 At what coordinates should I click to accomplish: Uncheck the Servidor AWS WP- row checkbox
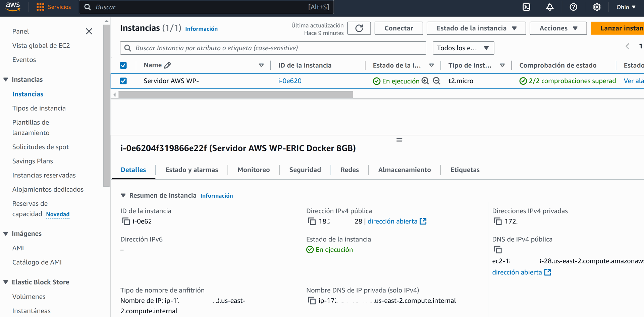click(x=123, y=81)
